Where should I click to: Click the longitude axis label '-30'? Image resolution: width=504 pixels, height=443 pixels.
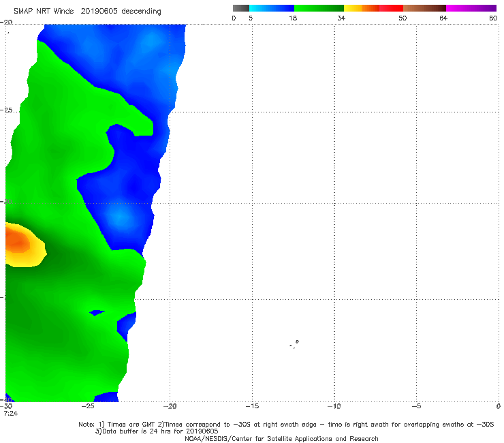coord(6,406)
